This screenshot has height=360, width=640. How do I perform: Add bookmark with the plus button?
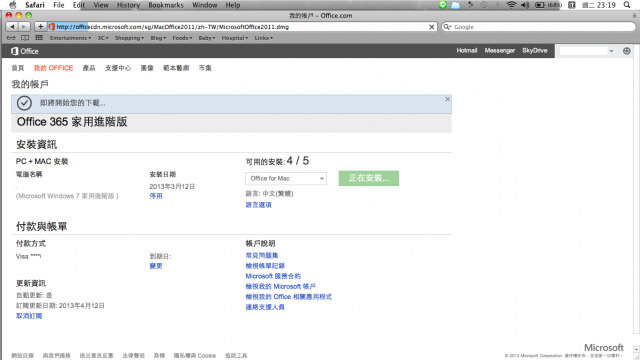tap(40, 27)
